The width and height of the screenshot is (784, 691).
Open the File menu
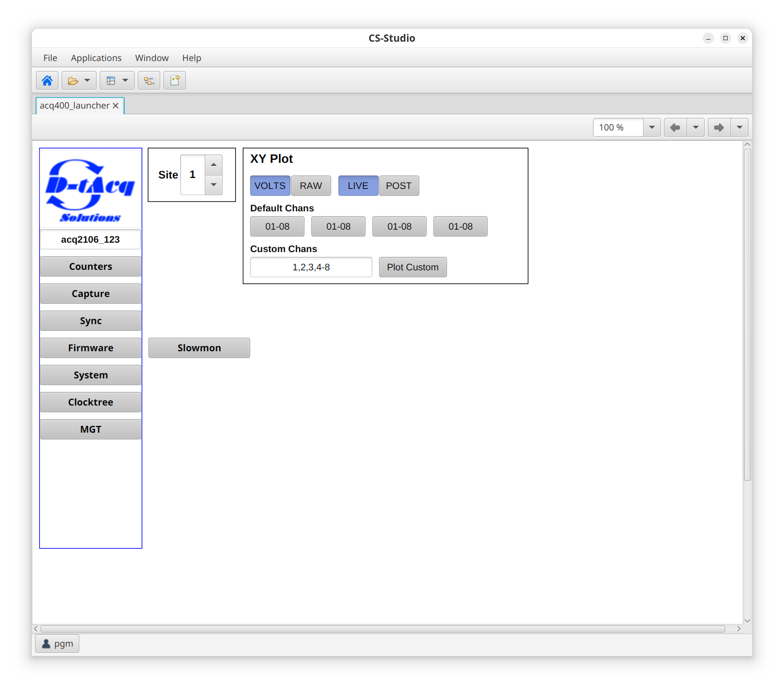coord(50,58)
